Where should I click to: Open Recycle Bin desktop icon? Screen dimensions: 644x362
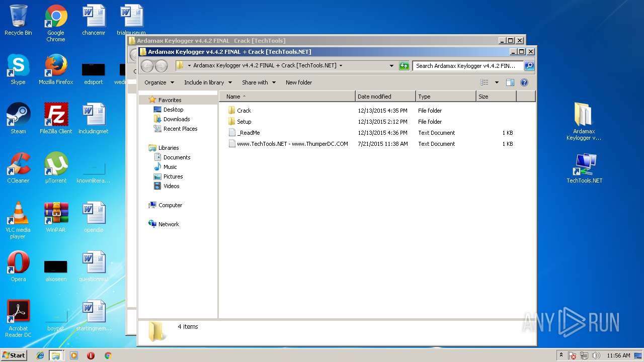tap(18, 21)
